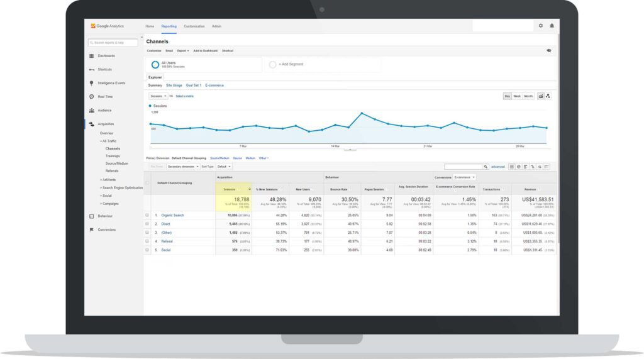Click the Intelligence Events lightbulb icon
The height and width of the screenshot is (359, 644).
92,83
